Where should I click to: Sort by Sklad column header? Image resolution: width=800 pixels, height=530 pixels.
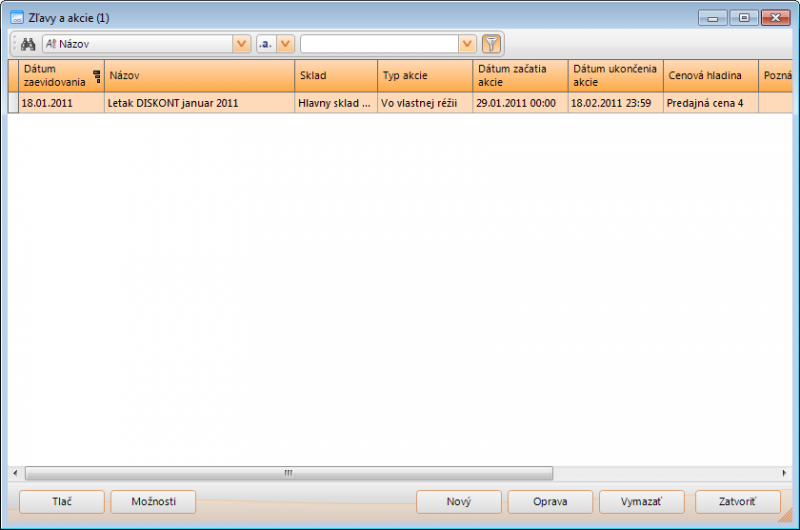click(x=335, y=76)
